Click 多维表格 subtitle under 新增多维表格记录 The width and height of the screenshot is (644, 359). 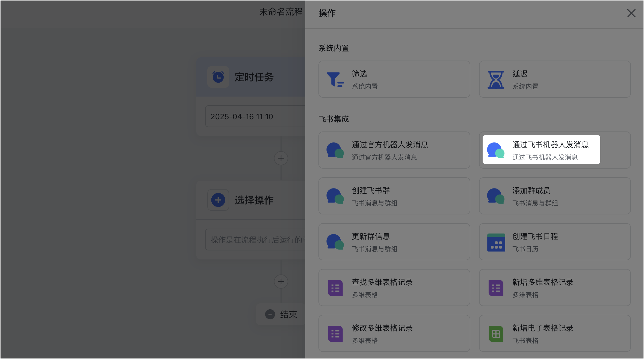point(525,295)
